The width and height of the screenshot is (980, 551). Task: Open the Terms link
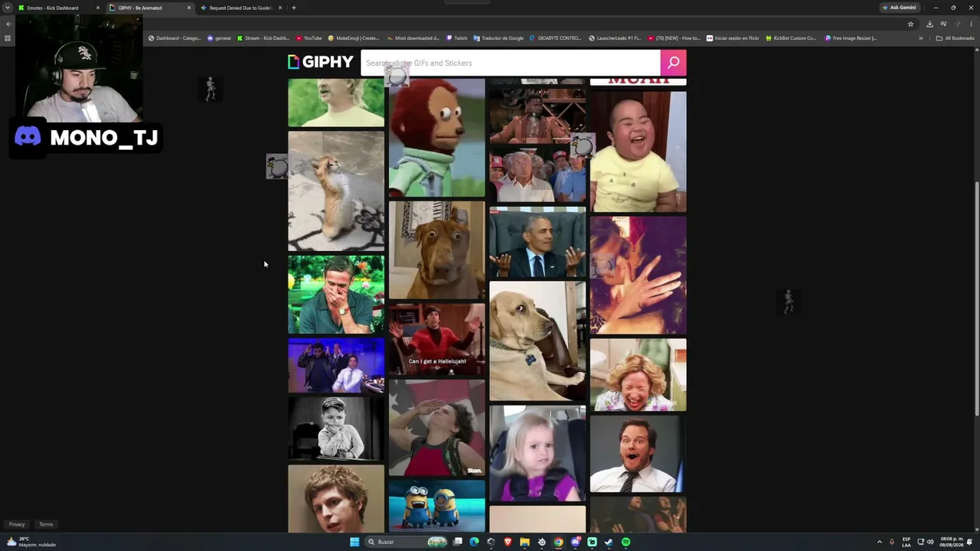coord(46,524)
